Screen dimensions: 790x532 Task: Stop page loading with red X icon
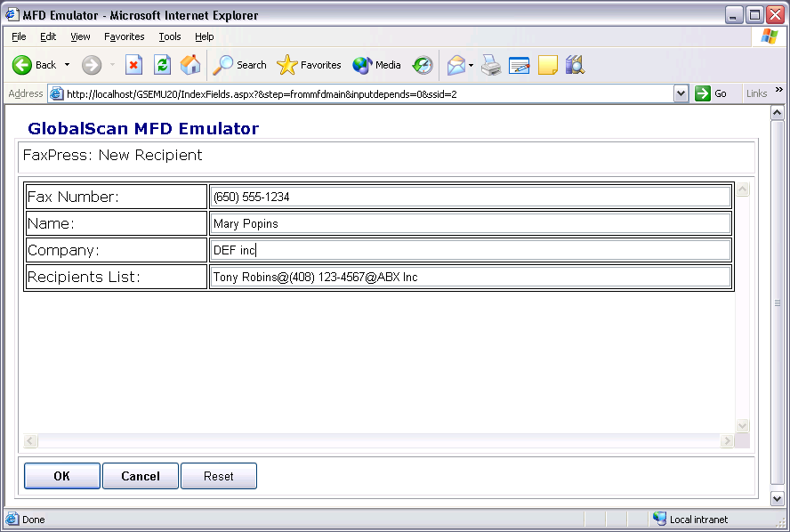[133, 65]
